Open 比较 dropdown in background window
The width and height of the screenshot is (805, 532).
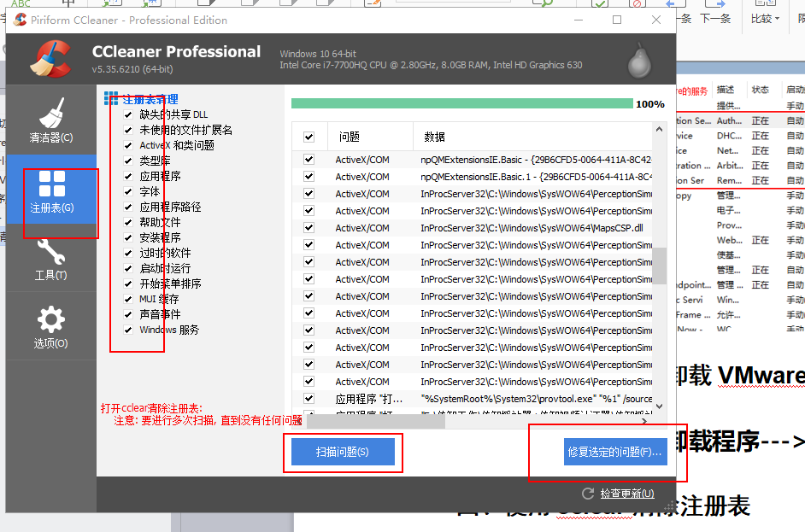765,19
